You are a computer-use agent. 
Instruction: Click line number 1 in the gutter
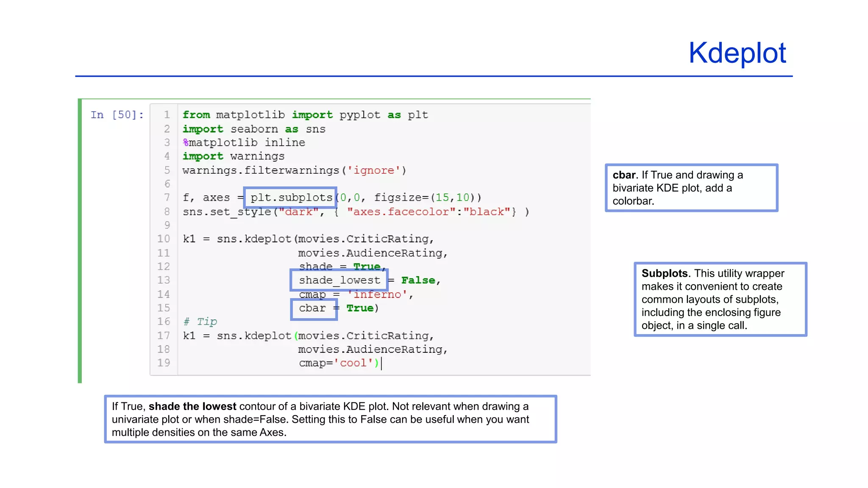tap(167, 115)
